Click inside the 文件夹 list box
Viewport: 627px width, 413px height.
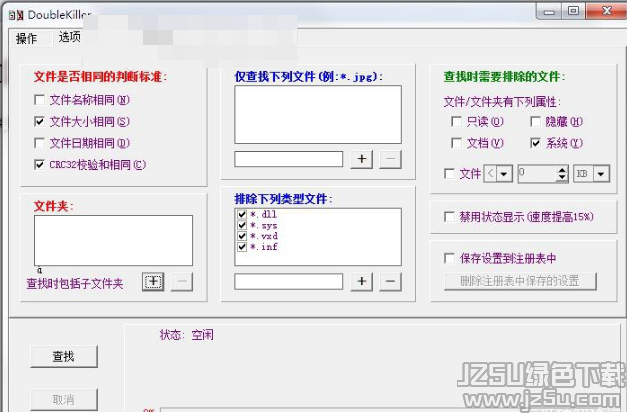pyautogui.click(x=113, y=240)
